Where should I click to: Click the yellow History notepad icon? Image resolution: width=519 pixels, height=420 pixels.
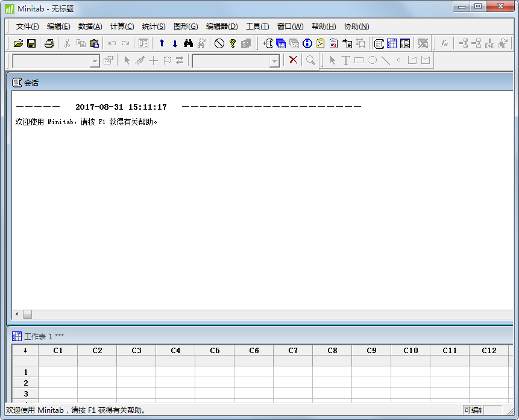(321, 43)
